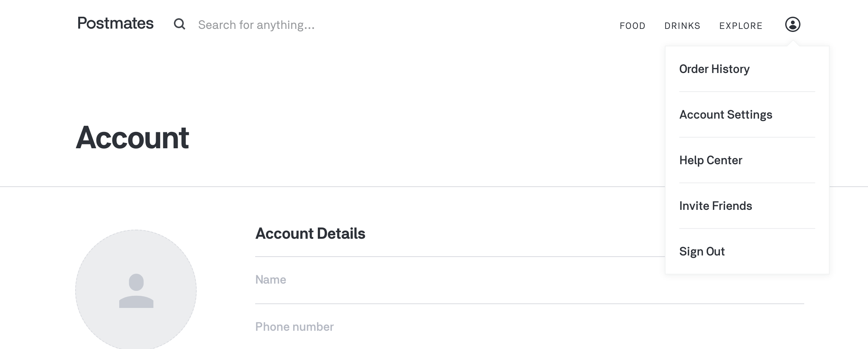Click the gray person silhouette in avatar
Screen dimensions: 868x349
tap(136, 291)
